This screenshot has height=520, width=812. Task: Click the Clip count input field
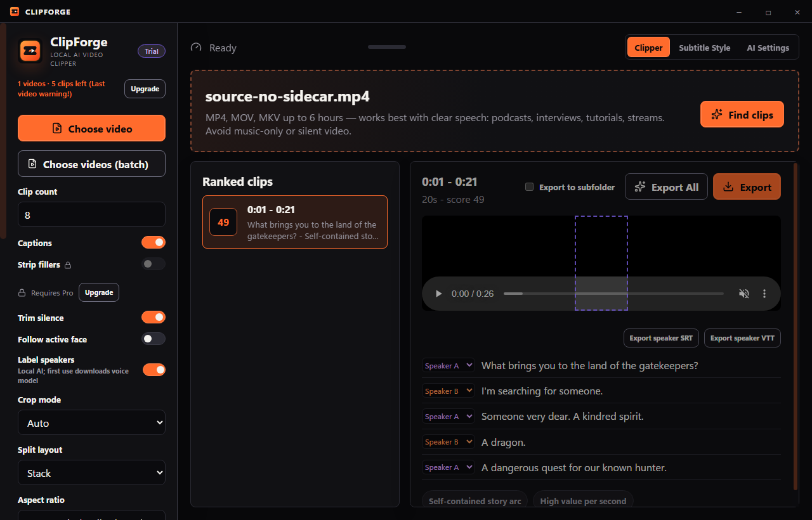tap(91, 214)
